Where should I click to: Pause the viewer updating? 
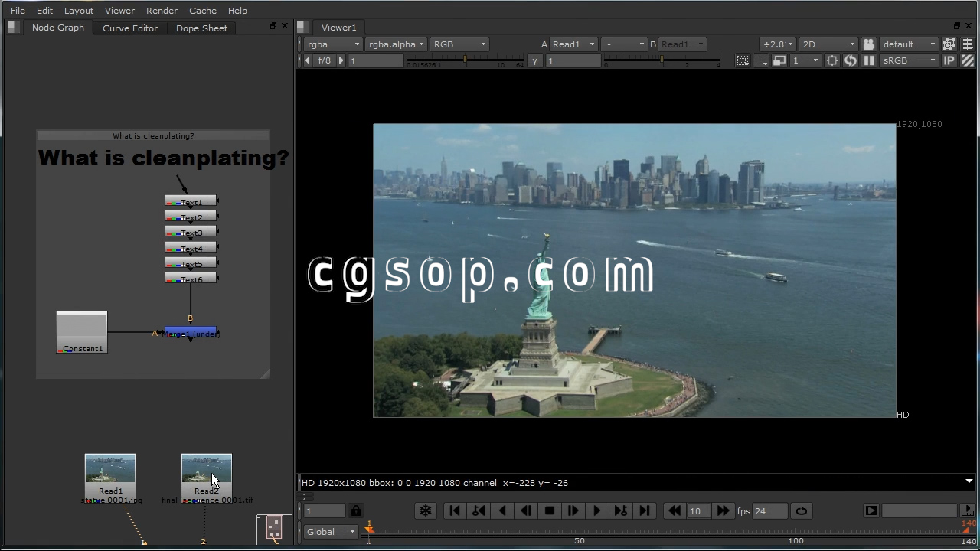(869, 60)
